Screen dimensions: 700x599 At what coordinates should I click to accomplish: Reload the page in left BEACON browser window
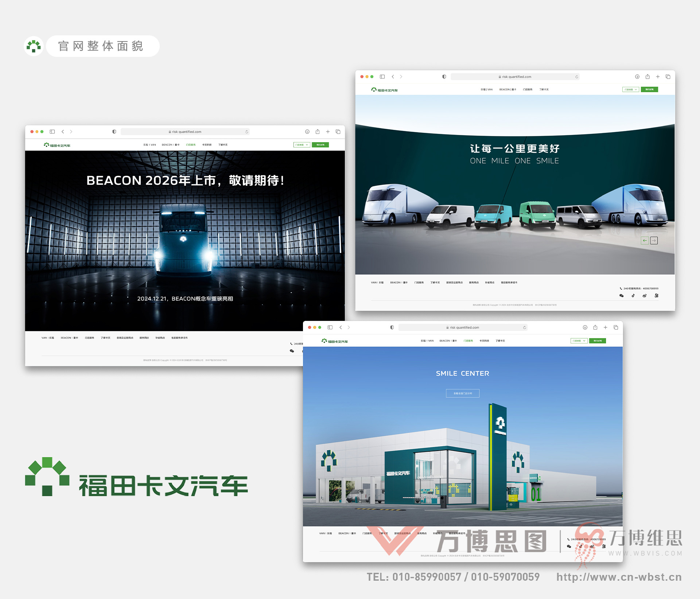tap(247, 132)
